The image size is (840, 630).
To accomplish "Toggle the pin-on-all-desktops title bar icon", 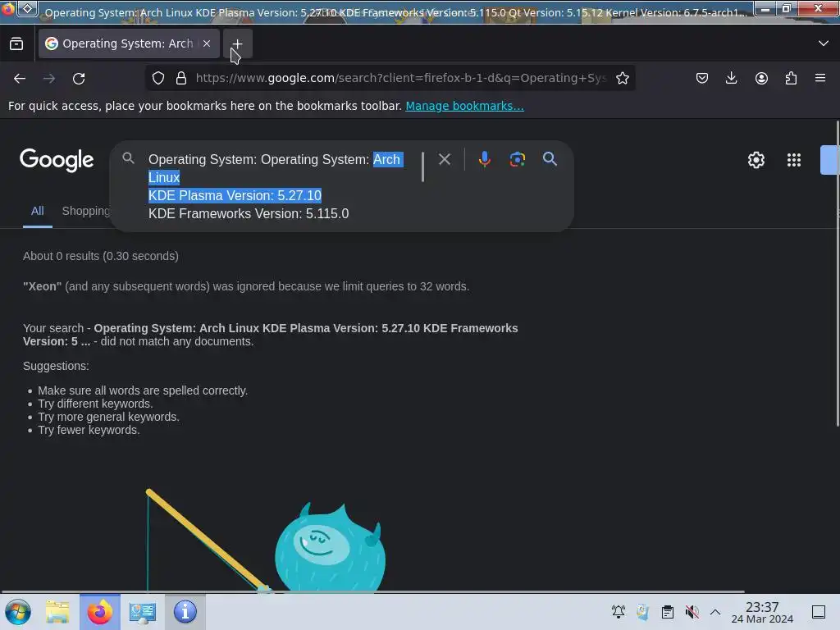I will click(x=27, y=9).
